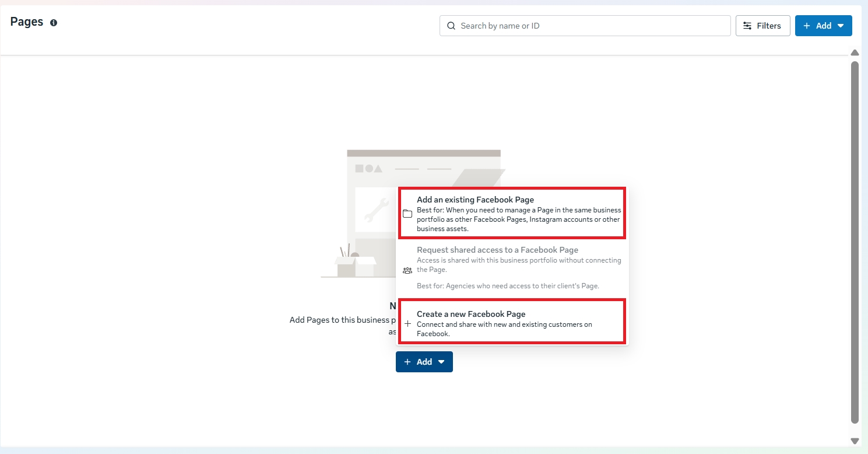
Task: Click the scrollbar up arrow
Action: click(855, 53)
